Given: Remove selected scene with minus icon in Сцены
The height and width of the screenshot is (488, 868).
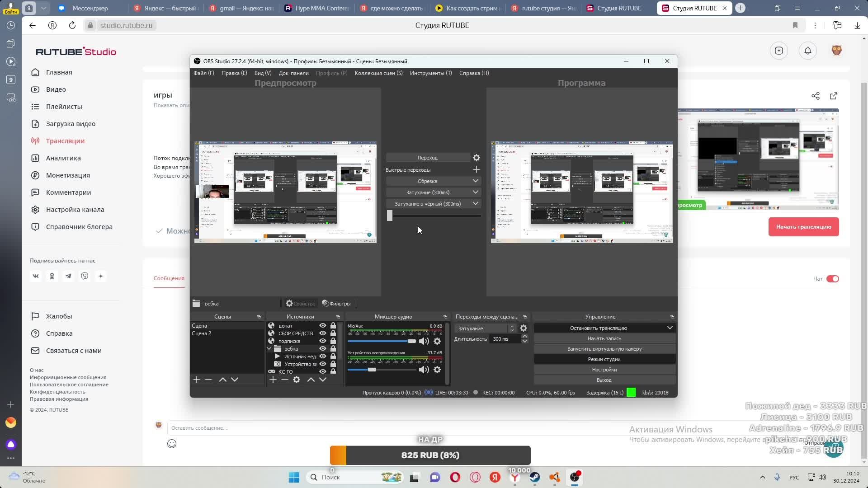Looking at the screenshot, I should pos(208,380).
